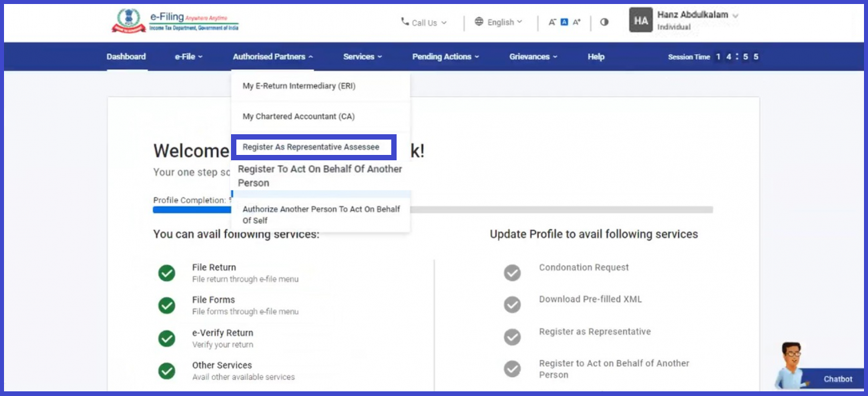Go to the Dashboard tab

pyautogui.click(x=126, y=57)
